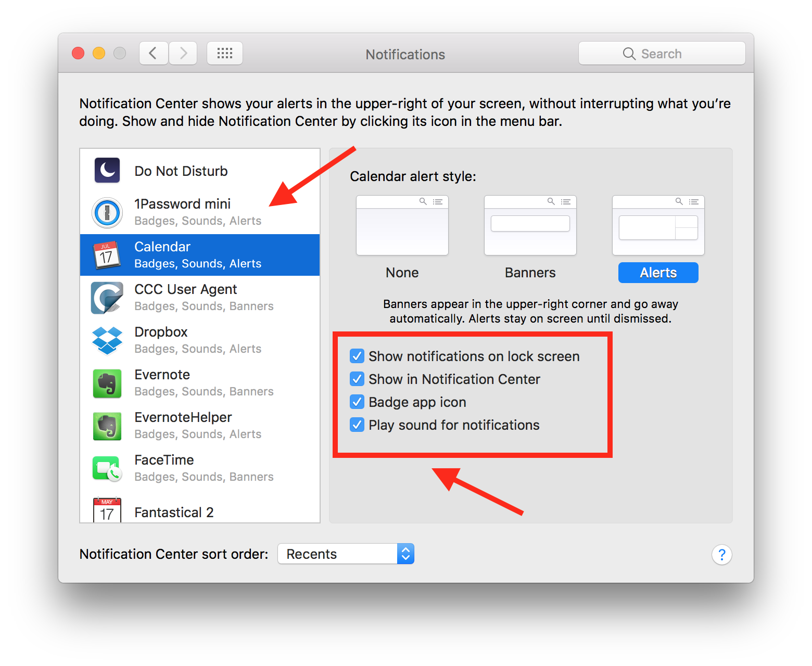Screen dimensions: 812x666
Task: Uncheck Badge app icon option
Action: click(357, 402)
